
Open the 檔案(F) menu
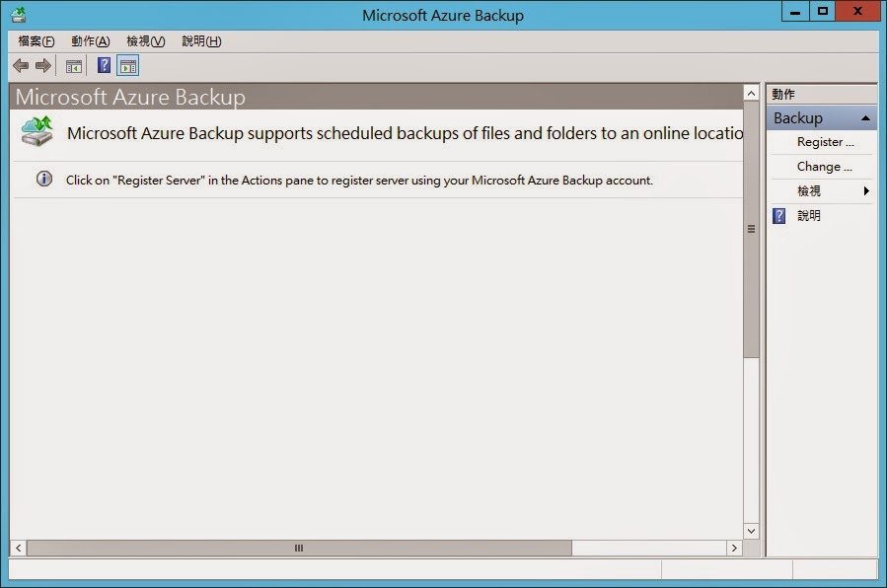point(37,41)
